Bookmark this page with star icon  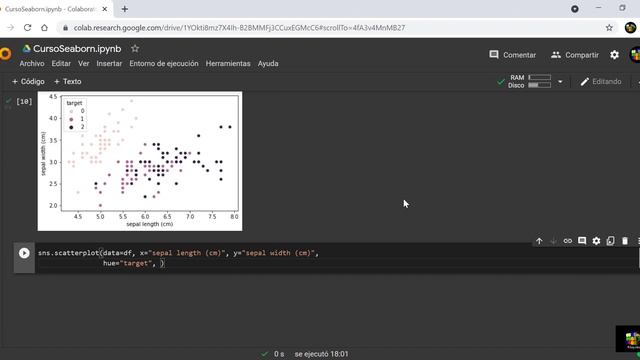(x=609, y=28)
